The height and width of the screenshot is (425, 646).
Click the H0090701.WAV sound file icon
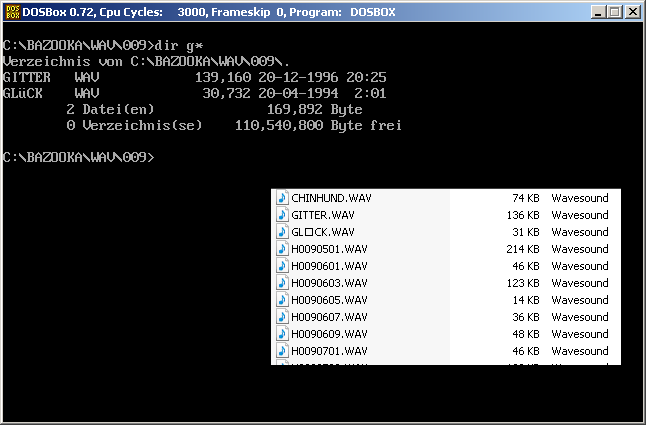coord(282,351)
